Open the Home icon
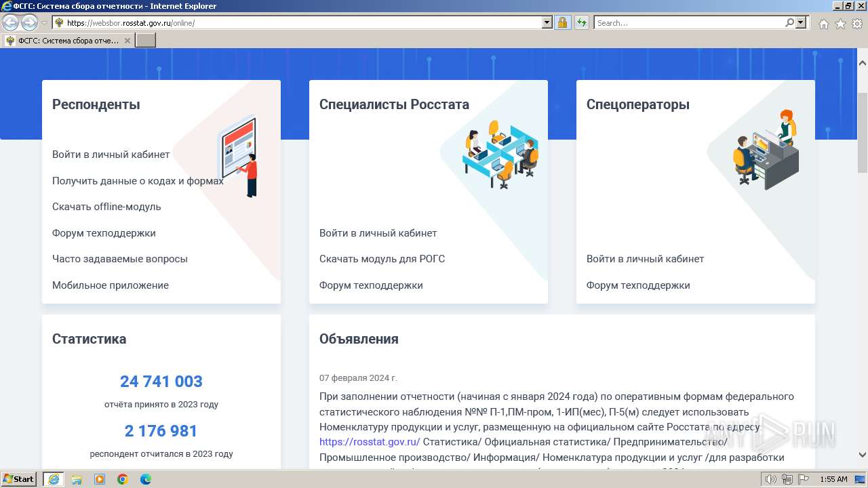This screenshot has width=868, height=488. (823, 24)
